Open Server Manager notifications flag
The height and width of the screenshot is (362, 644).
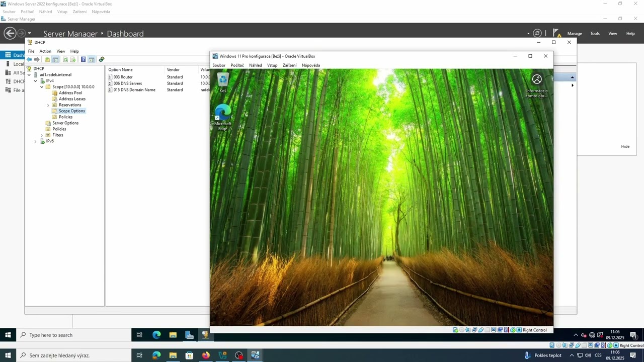pyautogui.click(x=556, y=33)
